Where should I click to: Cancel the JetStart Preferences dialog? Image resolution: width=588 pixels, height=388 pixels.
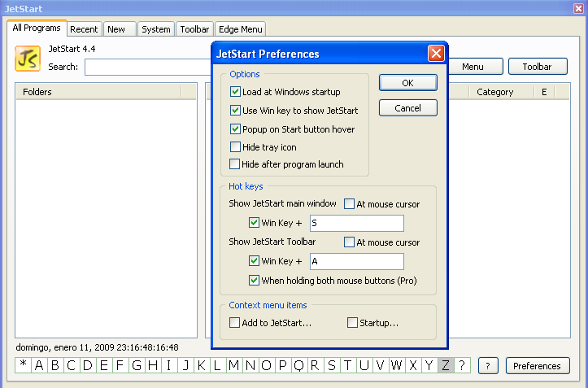(408, 108)
